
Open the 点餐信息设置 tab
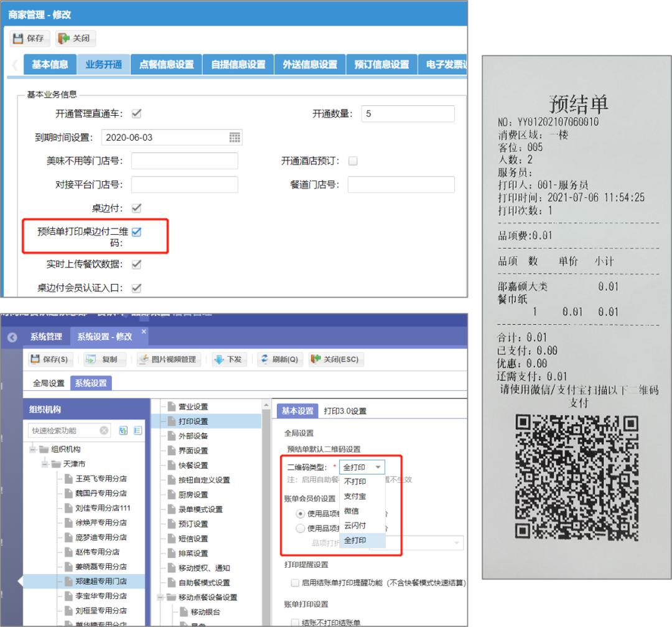[166, 65]
